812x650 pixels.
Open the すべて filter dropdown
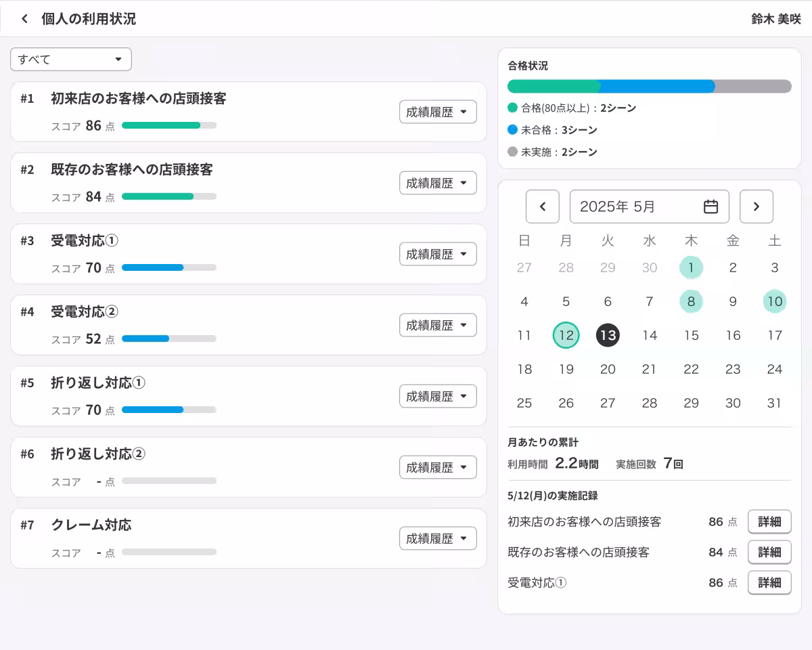[70, 59]
